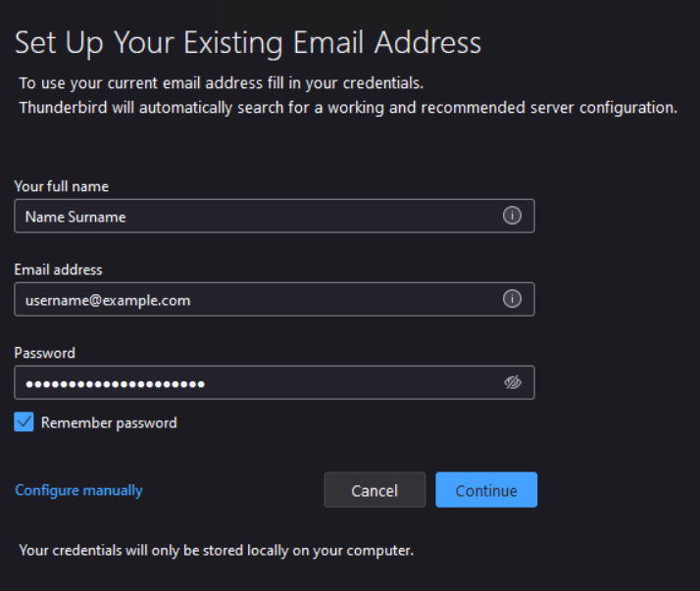Click the 'To use your current email address' instruction line
The image size is (700, 591).
tap(221, 83)
